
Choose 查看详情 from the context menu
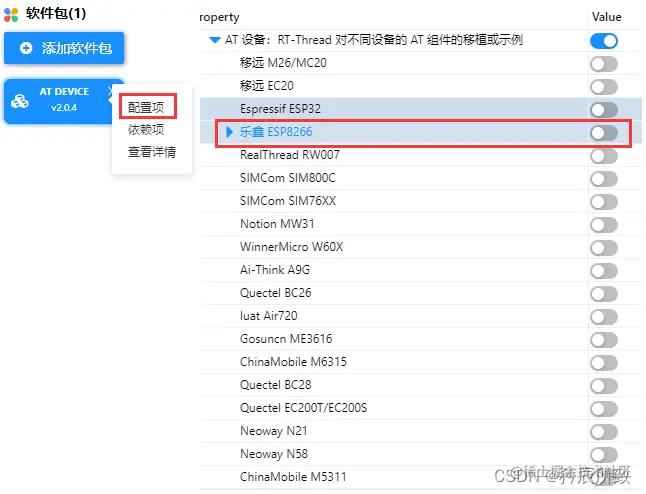point(152,152)
